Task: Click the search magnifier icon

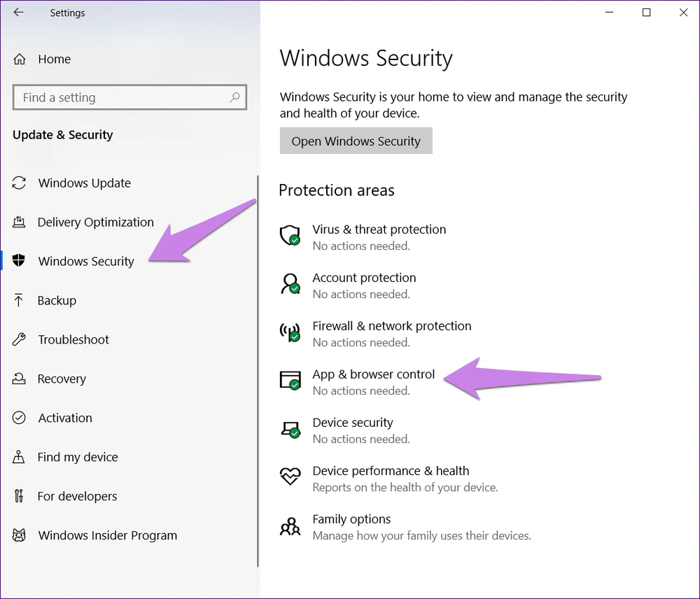Action: 234,97
